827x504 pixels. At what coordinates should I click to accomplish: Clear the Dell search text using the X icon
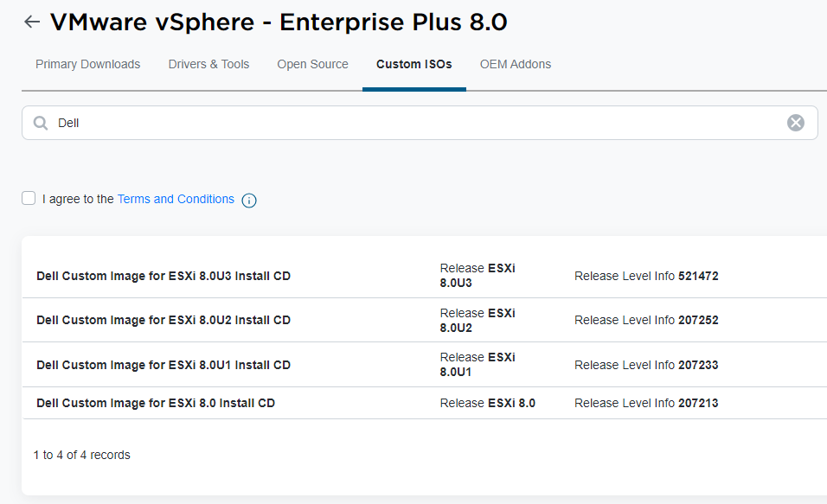(796, 122)
